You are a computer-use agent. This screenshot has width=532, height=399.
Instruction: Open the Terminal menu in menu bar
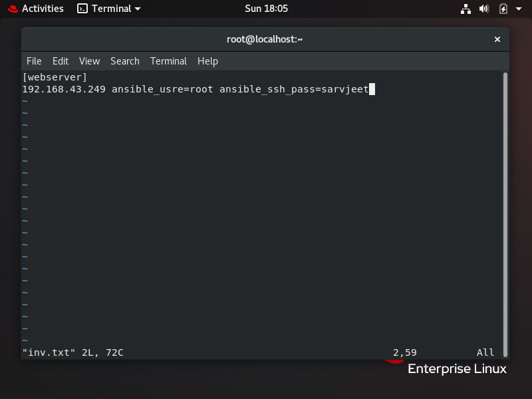click(169, 61)
